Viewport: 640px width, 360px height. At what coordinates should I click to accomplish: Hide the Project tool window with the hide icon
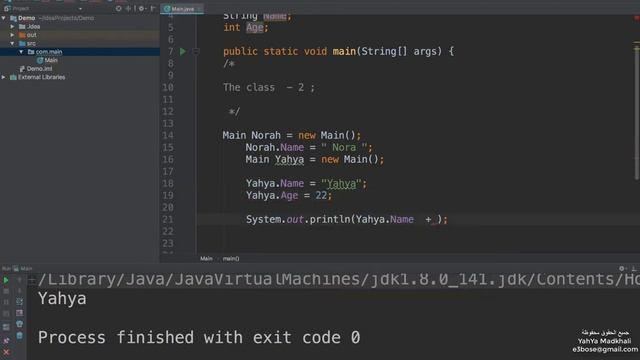[153, 8]
